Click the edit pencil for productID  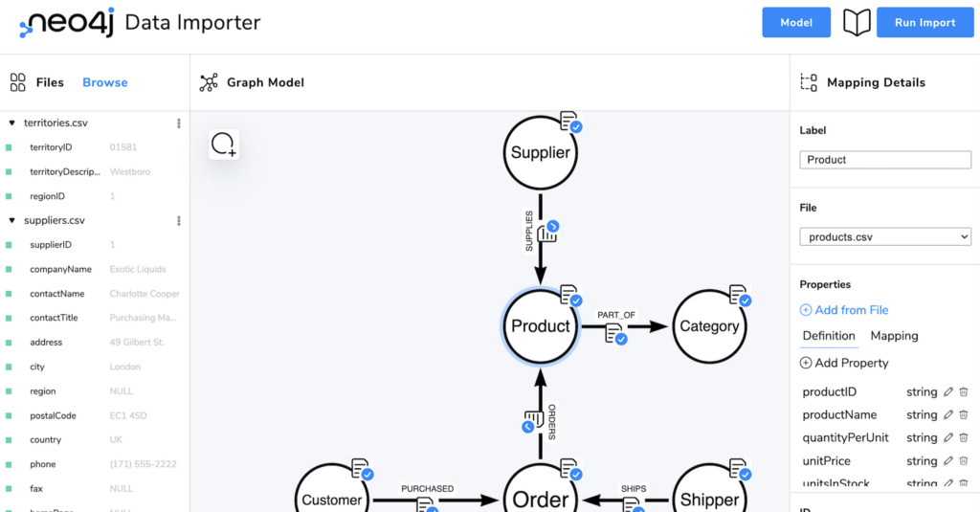(x=948, y=392)
